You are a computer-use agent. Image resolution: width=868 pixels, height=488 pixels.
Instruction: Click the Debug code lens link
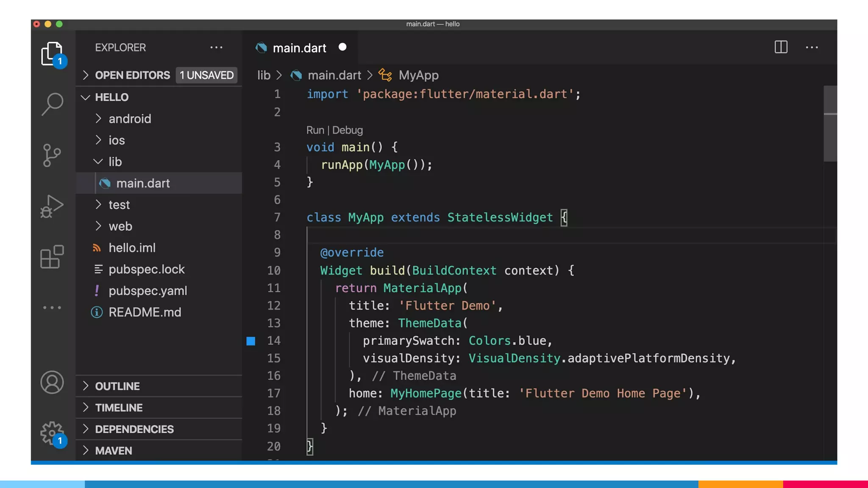click(347, 130)
